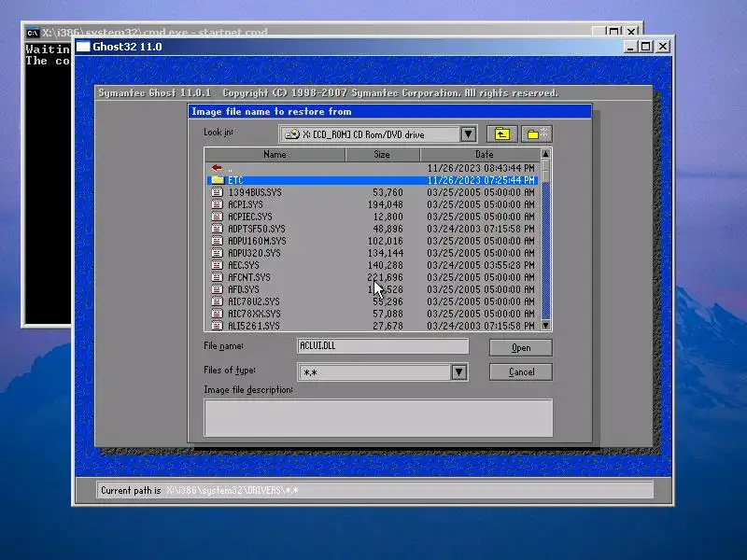Screen dimensions: 747x560
Task: Select file name AFCNT.SYS
Action: pos(249,277)
